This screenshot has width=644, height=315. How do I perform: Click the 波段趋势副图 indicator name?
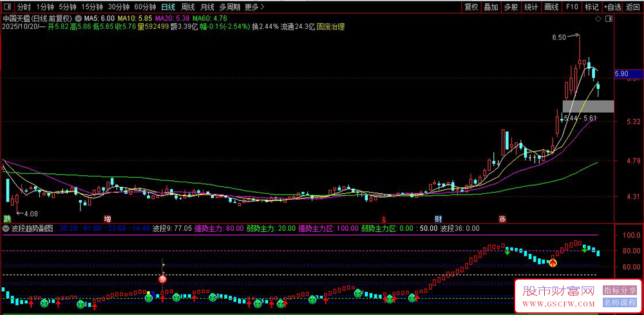32,228
